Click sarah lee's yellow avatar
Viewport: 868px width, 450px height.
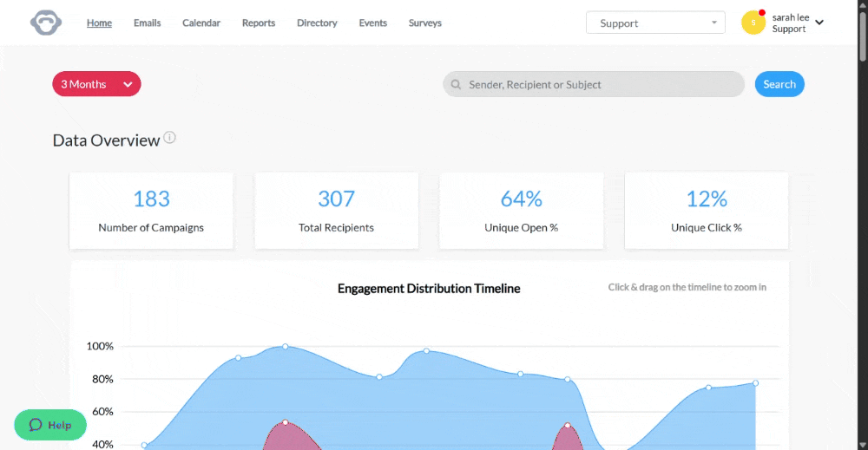pyautogui.click(x=753, y=23)
